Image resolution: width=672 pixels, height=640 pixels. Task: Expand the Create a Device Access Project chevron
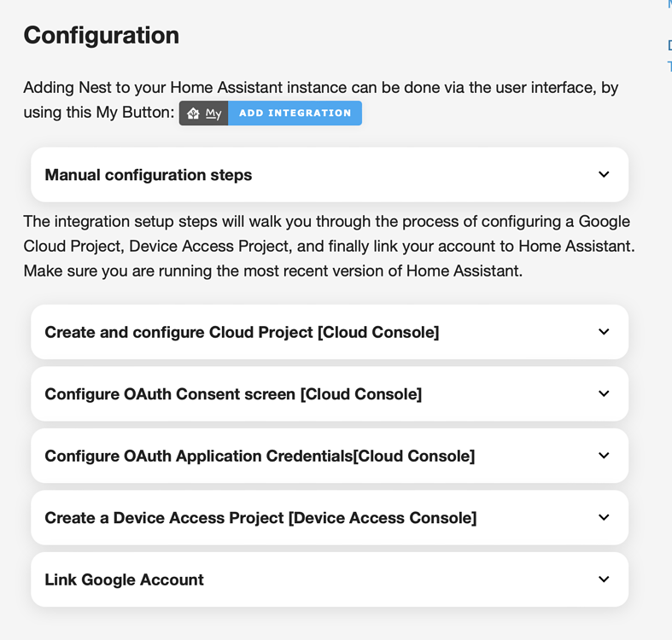[x=604, y=517]
